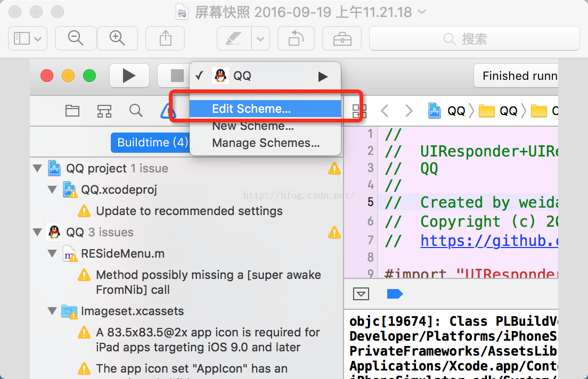
Task: Click console output objc[19674] line
Action: 454,322
